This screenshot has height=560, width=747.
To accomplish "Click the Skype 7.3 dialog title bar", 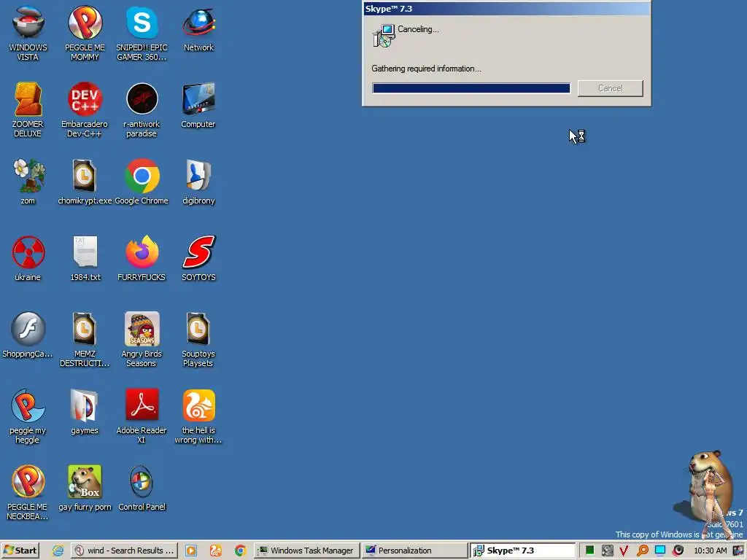I will (x=506, y=9).
